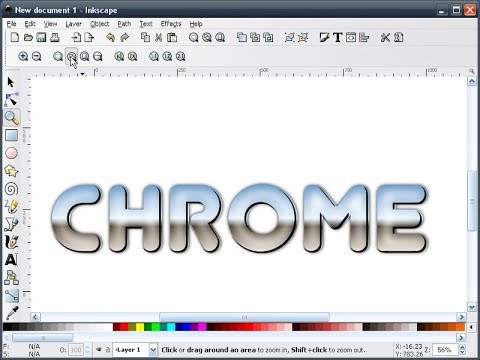Open the Help menu
This screenshot has width=480, height=360.
[196, 24]
